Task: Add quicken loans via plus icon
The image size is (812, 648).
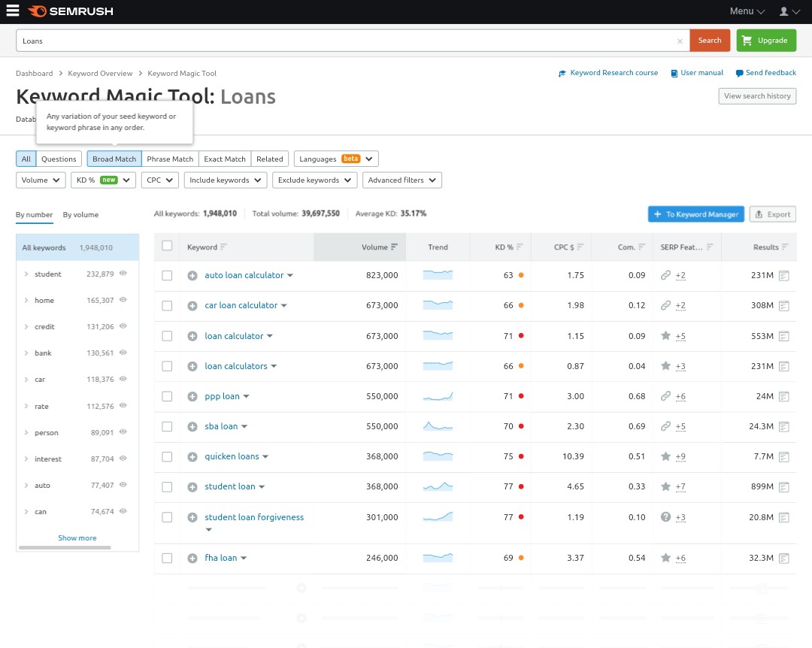Action: click(x=192, y=457)
